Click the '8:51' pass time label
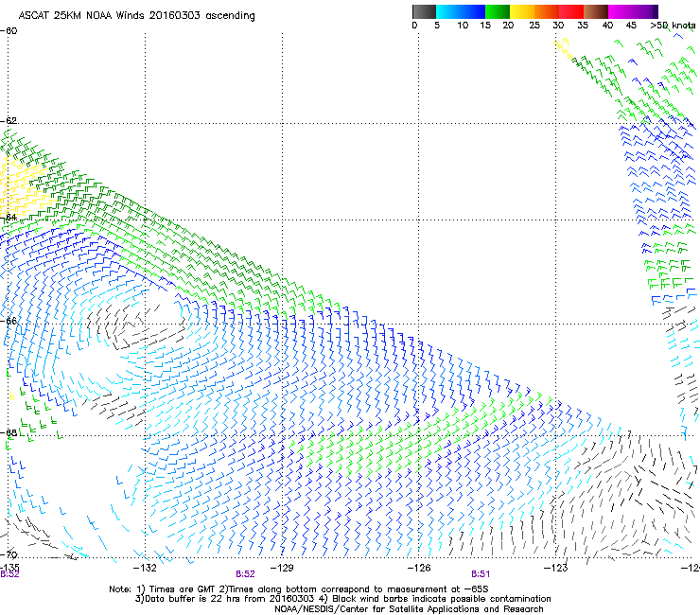This screenshot has width=700, height=615. [x=481, y=574]
